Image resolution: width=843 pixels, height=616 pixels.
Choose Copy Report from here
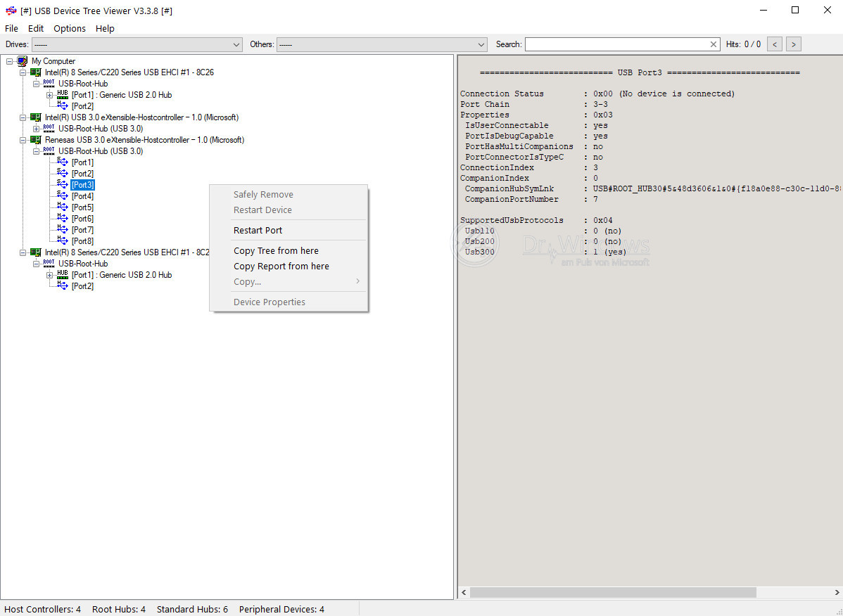(x=289, y=266)
